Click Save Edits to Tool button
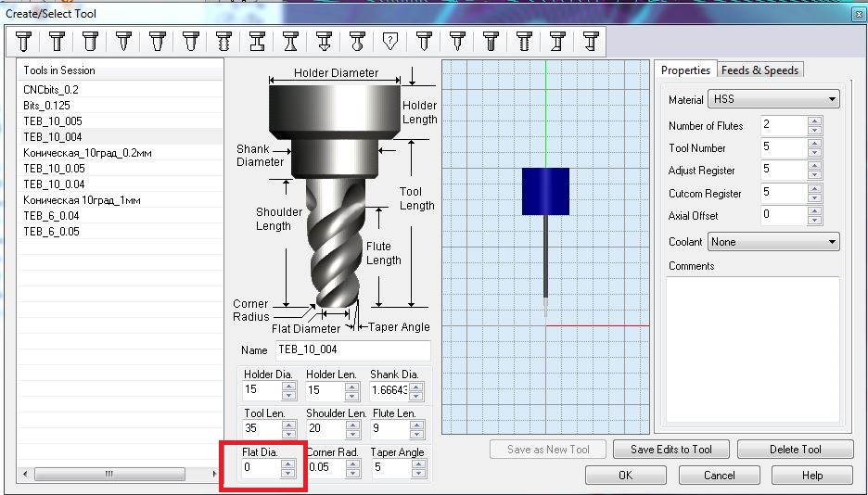This screenshot has width=868, height=495. pyautogui.click(x=670, y=450)
